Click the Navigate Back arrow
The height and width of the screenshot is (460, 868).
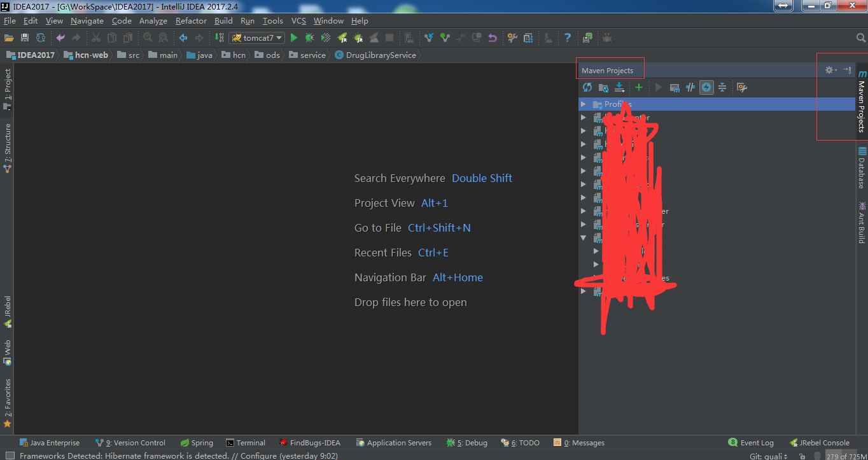[x=183, y=38]
